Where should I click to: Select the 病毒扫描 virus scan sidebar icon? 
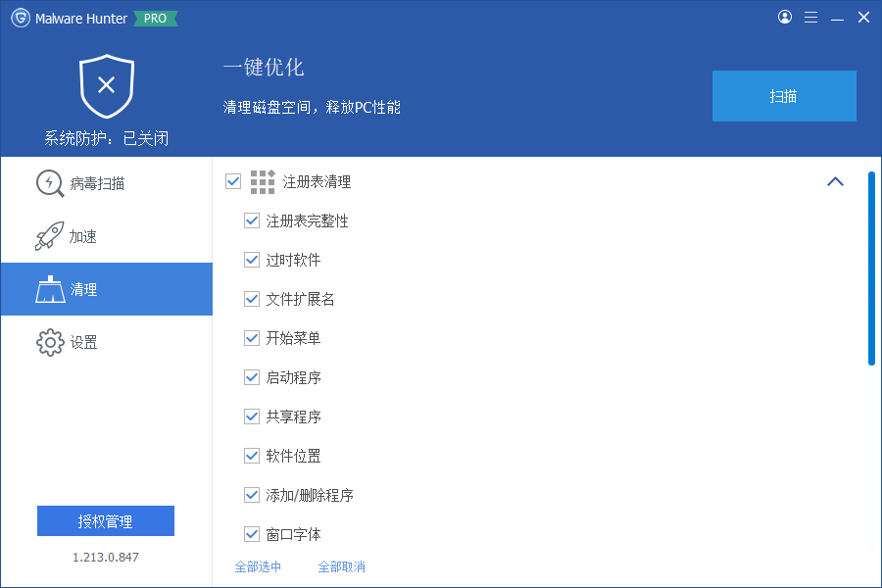(x=50, y=183)
